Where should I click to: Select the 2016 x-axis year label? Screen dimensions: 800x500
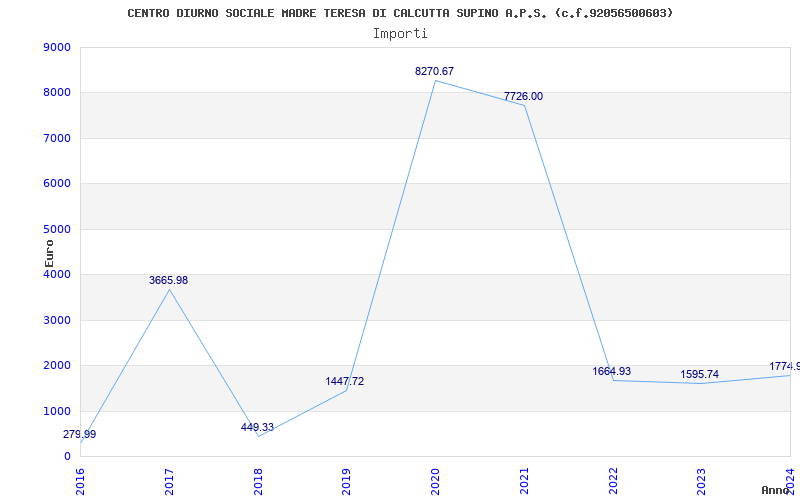81,481
